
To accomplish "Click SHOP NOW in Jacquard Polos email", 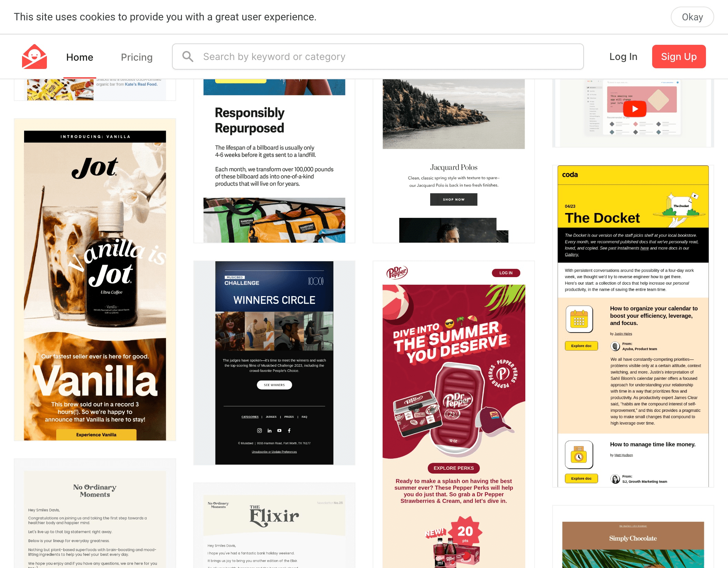I will [454, 200].
